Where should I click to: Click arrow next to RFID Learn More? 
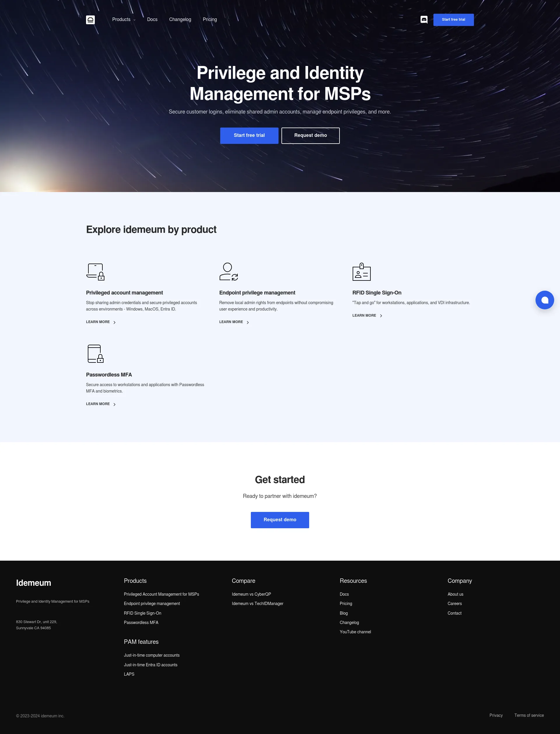tap(381, 315)
